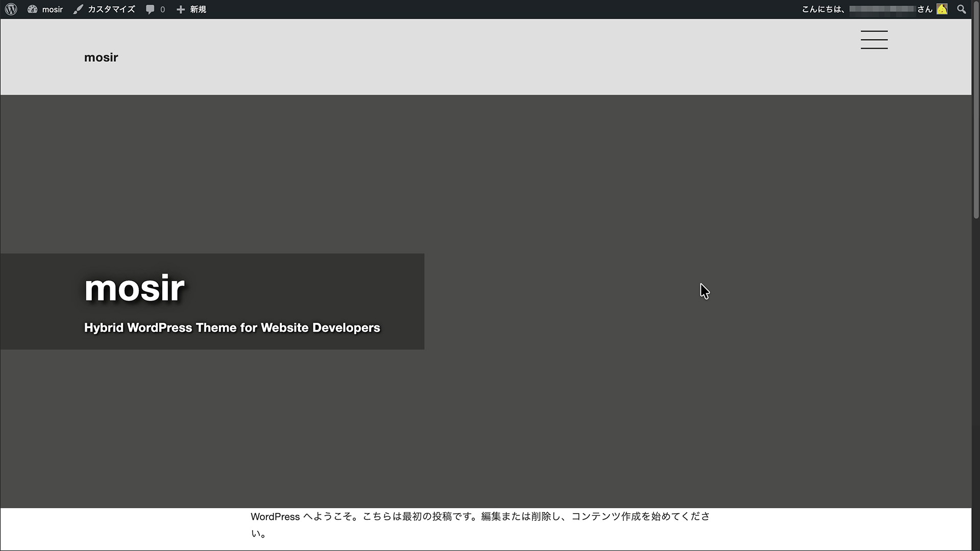Open search with the magnifier icon
The image size is (980, 551).
click(962, 9)
